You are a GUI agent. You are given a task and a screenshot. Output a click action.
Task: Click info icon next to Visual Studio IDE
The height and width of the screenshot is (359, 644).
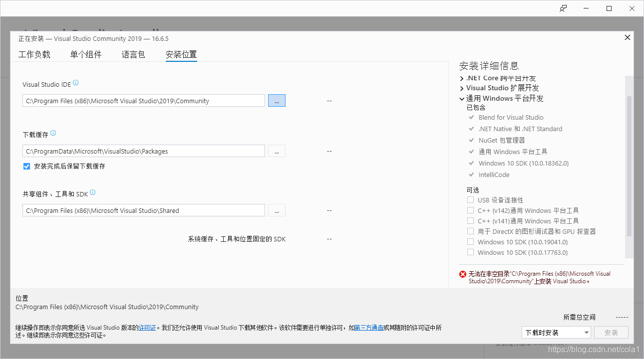point(76,83)
